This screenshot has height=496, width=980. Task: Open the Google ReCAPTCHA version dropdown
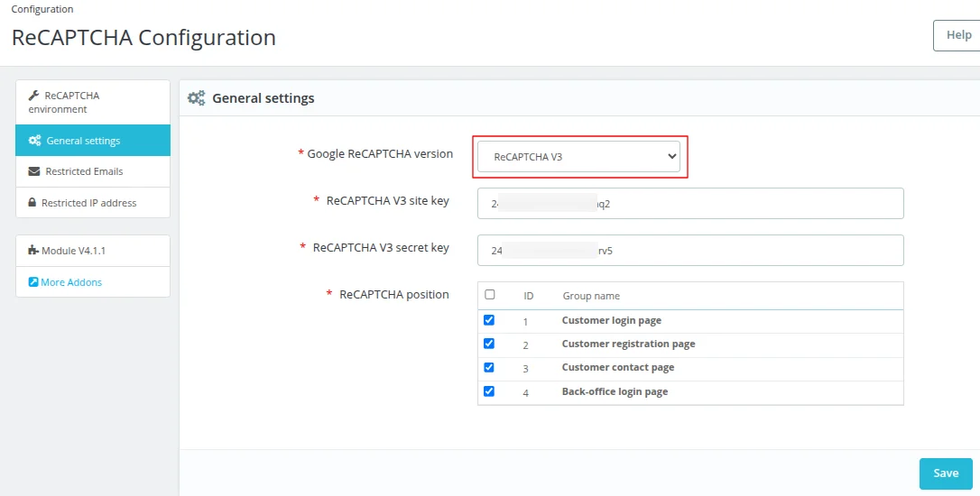coord(578,156)
